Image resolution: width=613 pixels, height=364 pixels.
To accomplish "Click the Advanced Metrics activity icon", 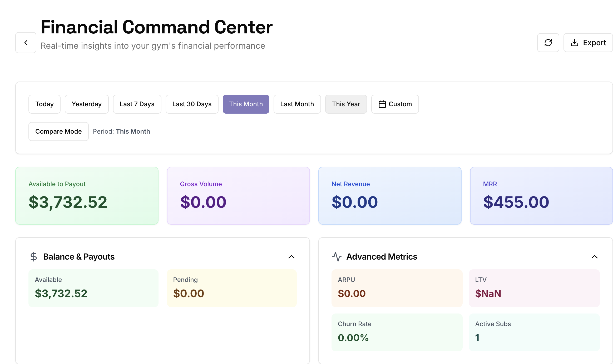I will (337, 256).
